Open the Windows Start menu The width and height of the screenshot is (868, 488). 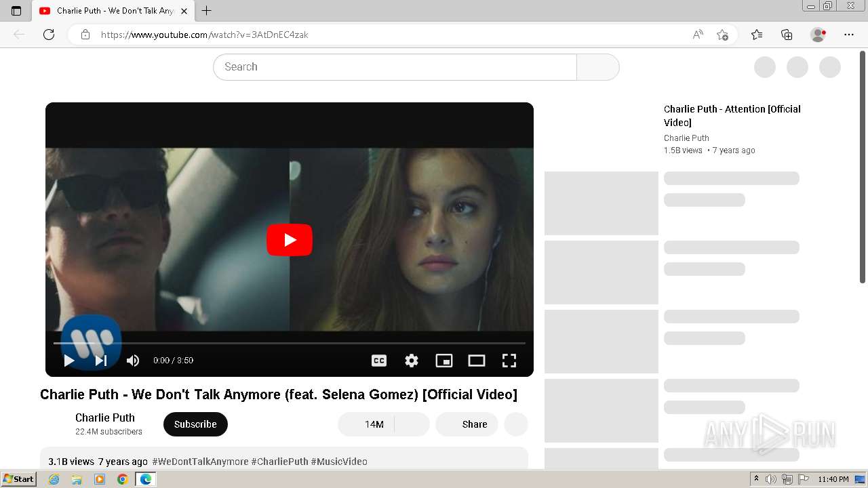pyautogui.click(x=18, y=479)
